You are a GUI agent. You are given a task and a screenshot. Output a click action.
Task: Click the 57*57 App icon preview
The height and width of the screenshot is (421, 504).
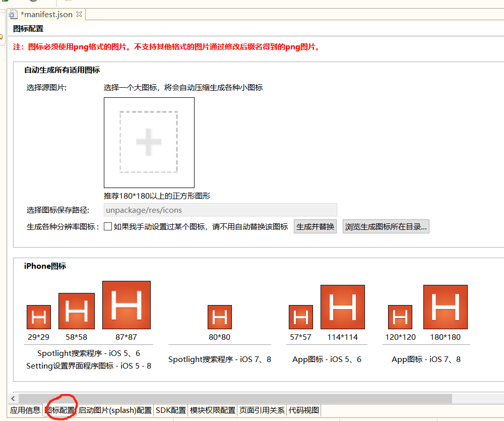[x=301, y=316]
